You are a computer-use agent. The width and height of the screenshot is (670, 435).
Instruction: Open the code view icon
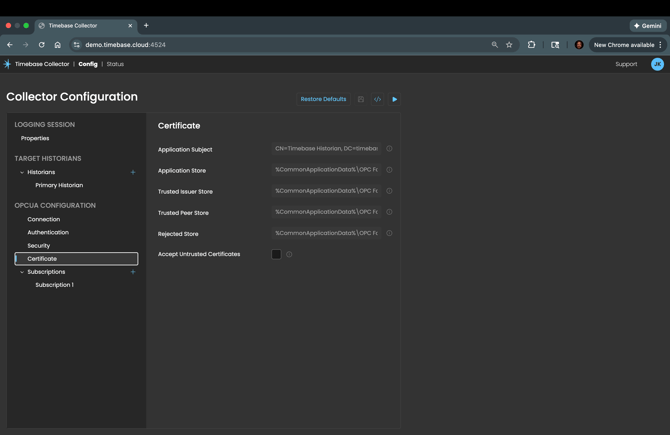pos(377,99)
